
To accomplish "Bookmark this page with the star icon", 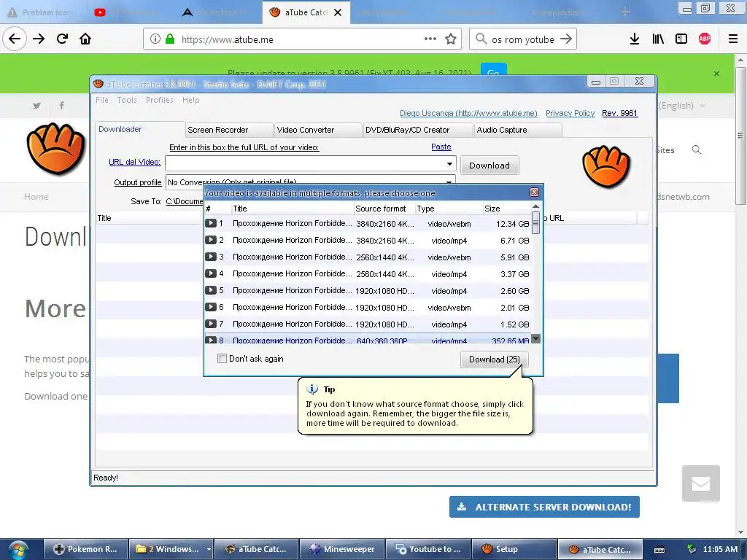I will point(451,39).
